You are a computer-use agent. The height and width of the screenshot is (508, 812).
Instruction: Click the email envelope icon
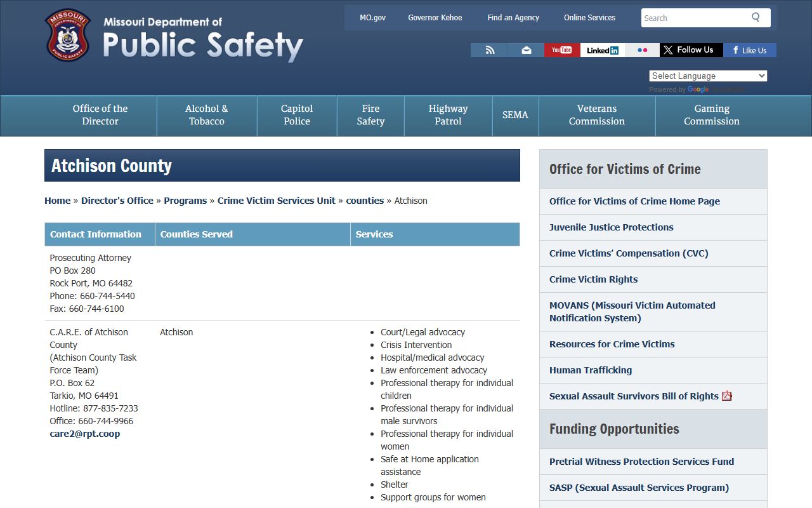[x=526, y=50]
